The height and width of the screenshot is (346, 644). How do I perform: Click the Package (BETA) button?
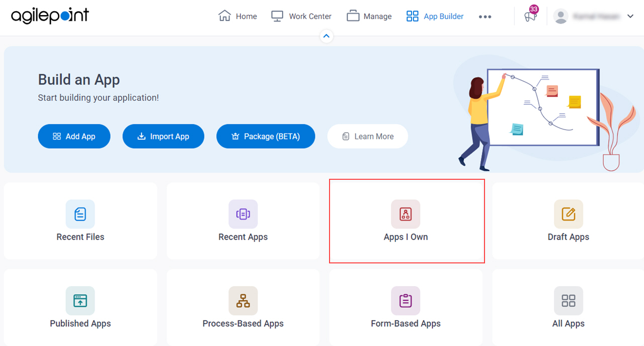click(266, 136)
